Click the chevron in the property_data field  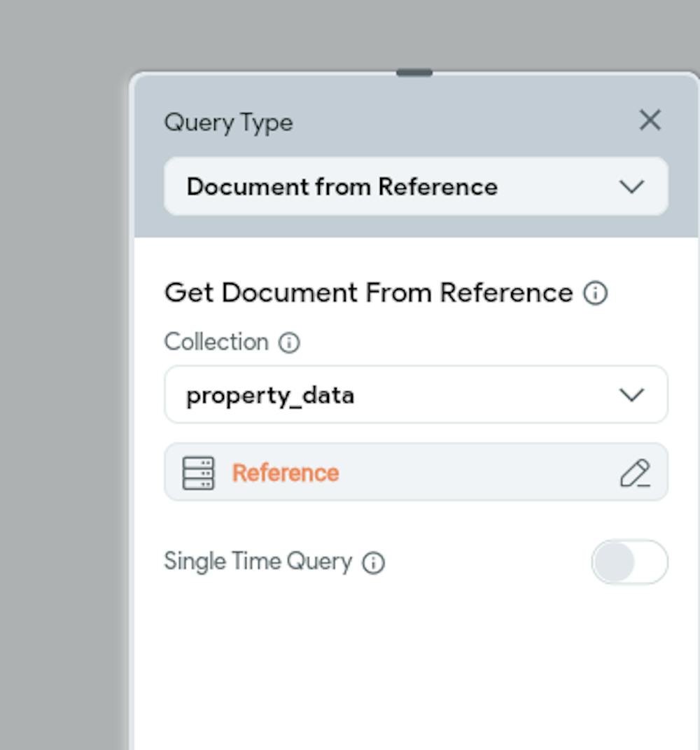tap(631, 395)
